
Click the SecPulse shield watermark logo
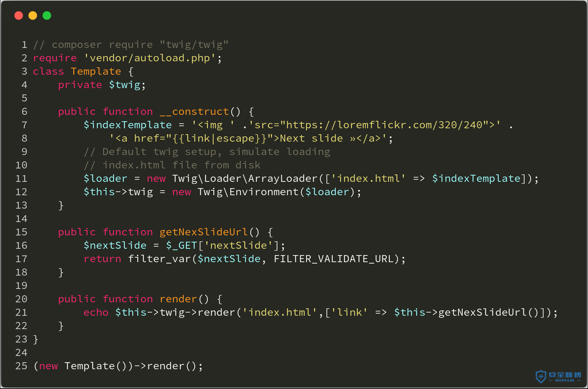coord(558,376)
